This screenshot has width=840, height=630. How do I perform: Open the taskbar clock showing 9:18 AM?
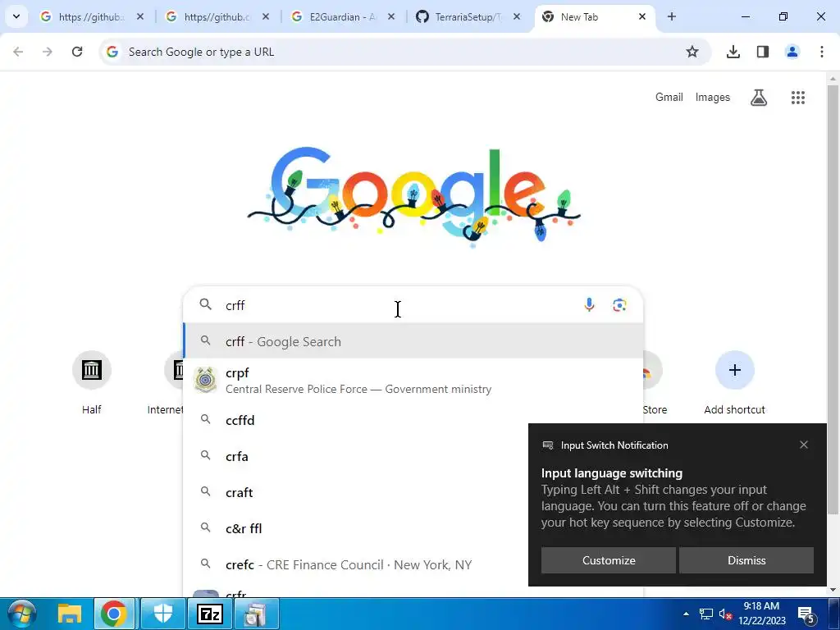click(x=762, y=614)
